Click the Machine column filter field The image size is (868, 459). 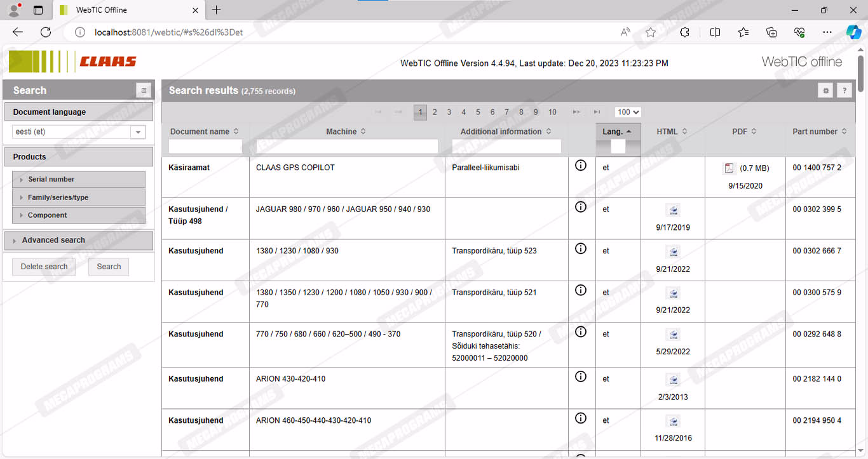pos(347,147)
